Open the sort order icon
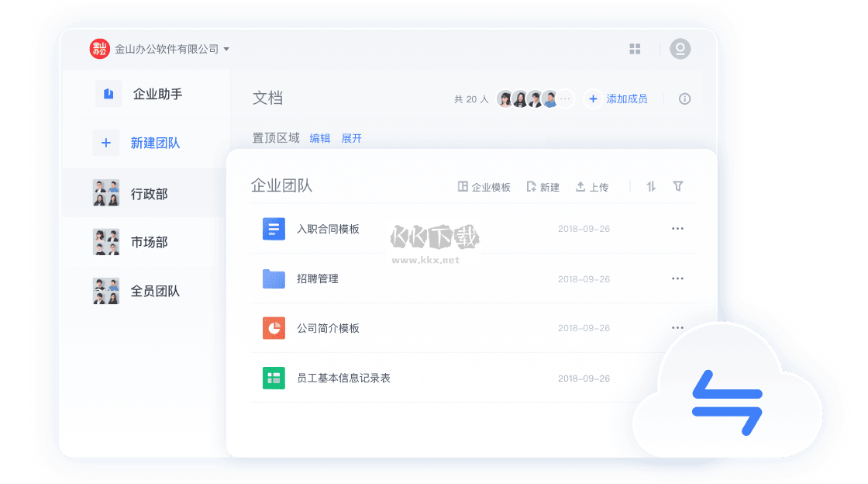Screen dimensions: 868x484 pyautogui.click(x=650, y=186)
